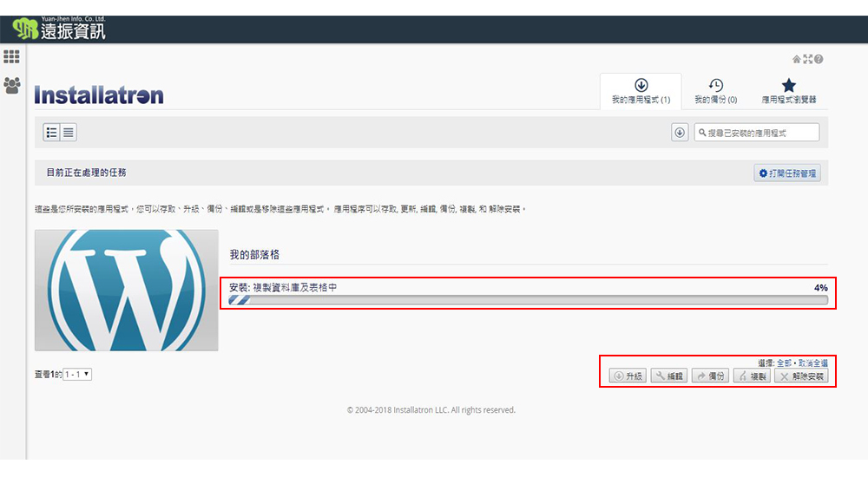Click the Installatron LLC copyright text
Viewport: 868px width, 477px height.
(431, 410)
